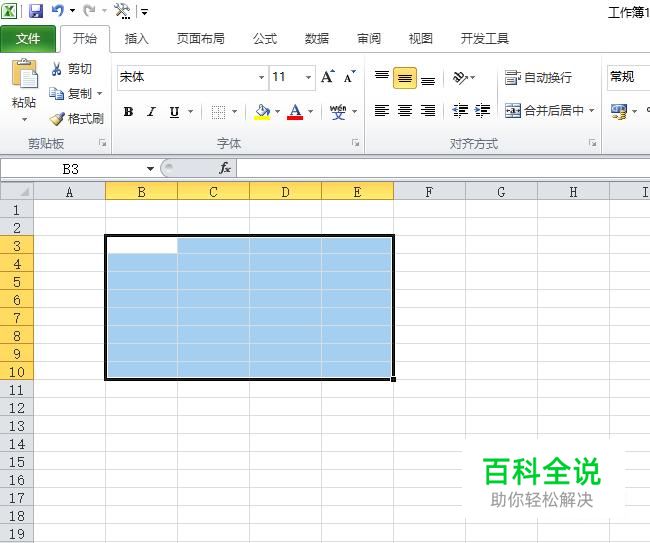This screenshot has height=543, width=650.
Task: Click the phonetic guide wén icon
Action: (338, 112)
